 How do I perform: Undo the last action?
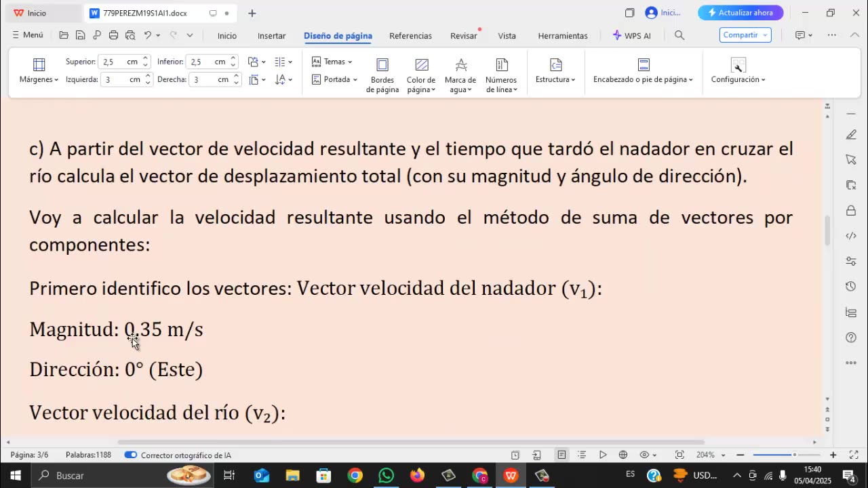coord(147,35)
